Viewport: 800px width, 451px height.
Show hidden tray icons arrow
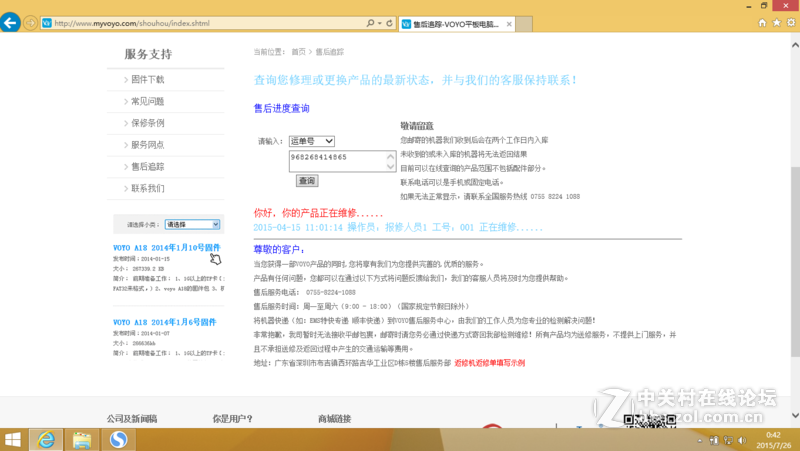[699, 440]
